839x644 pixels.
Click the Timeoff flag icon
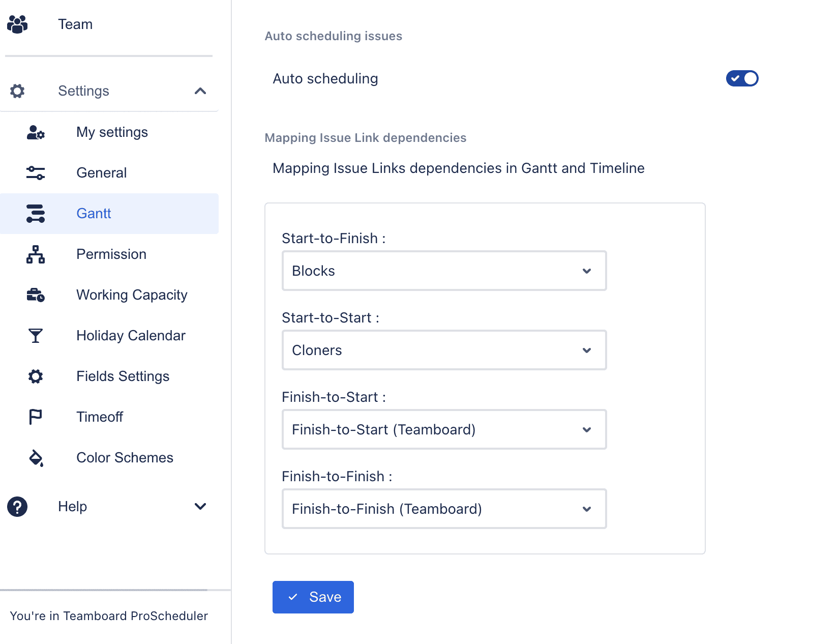pos(35,417)
